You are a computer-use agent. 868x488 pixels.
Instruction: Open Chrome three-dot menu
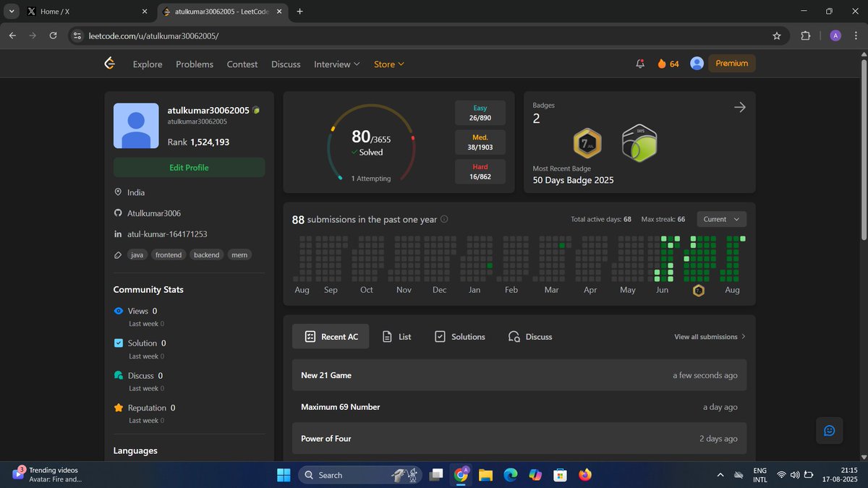point(856,35)
